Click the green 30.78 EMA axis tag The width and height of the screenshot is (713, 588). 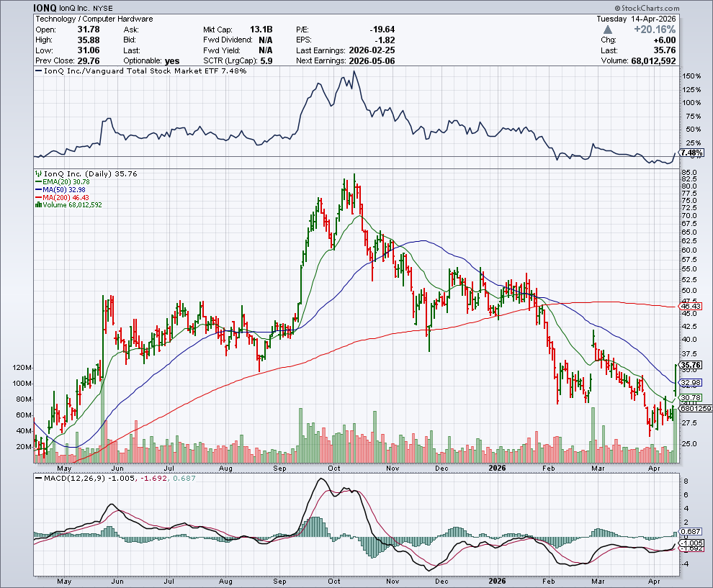coord(691,397)
